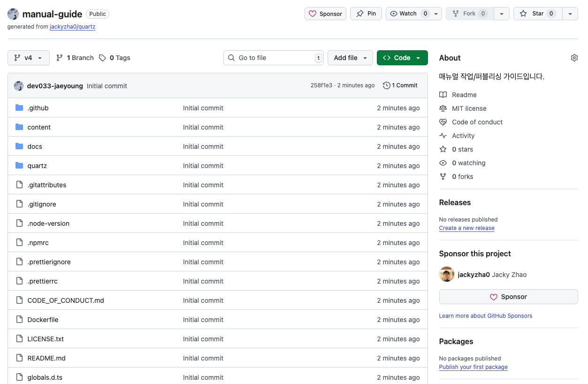View the 0 Tags link

click(115, 58)
